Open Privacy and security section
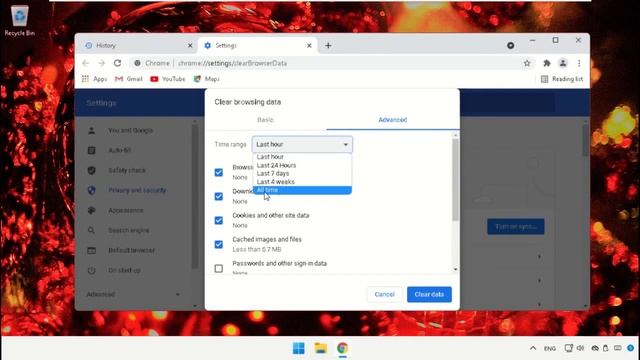This screenshot has width=640, height=360. point(137,190)
